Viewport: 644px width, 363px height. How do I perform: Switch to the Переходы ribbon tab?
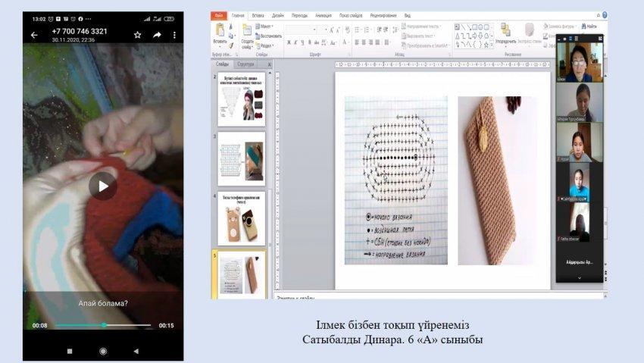[299, 16]
